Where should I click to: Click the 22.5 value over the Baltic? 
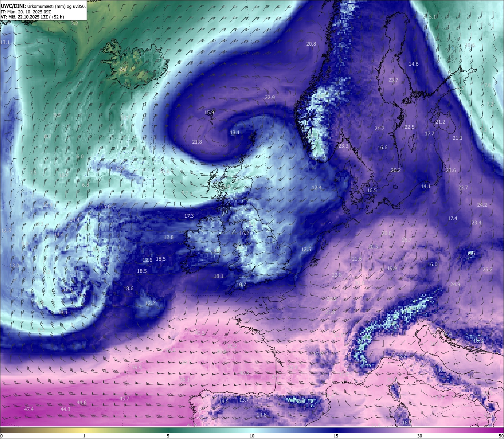[x=409, y=127]
